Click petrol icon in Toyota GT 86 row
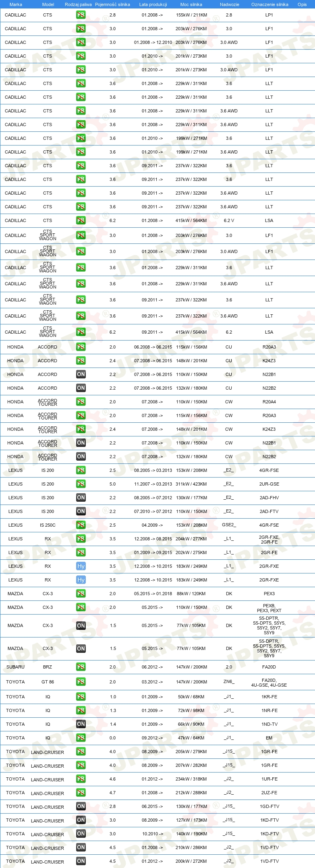The height and width of the screenshot is (868, 315). tap(81, 682)
